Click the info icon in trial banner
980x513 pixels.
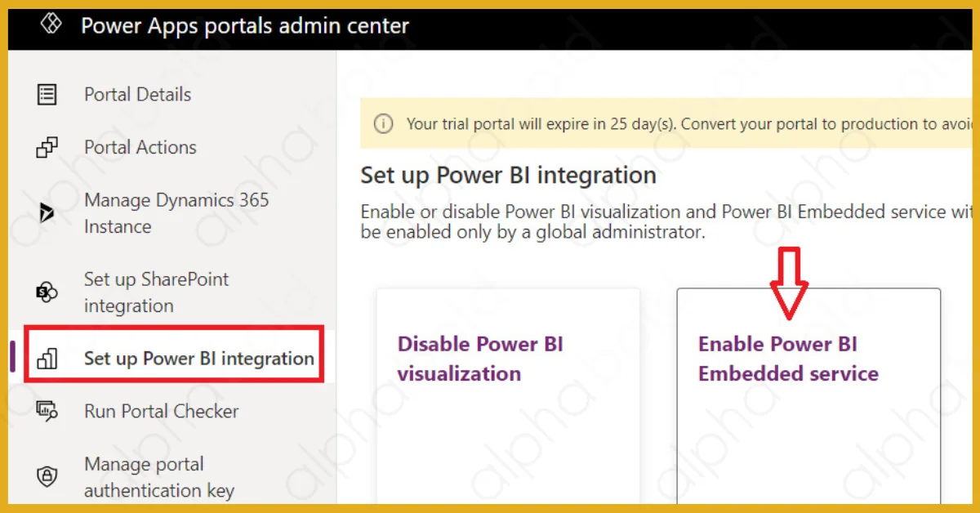click(x=383, y=124)
